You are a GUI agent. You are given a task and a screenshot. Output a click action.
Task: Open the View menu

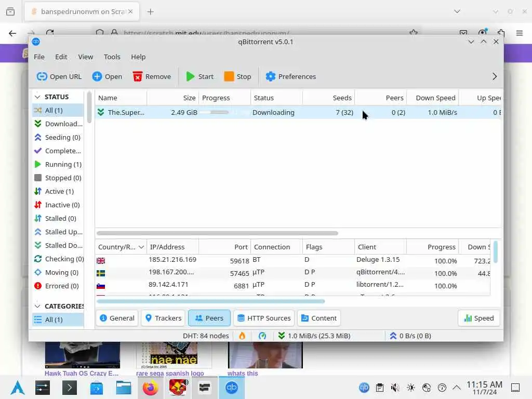tap(86, 57)
